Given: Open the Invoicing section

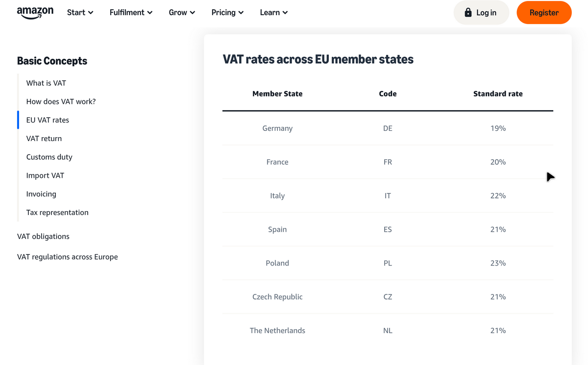Looking at the screenshot, I should click(x=41, y=194).
